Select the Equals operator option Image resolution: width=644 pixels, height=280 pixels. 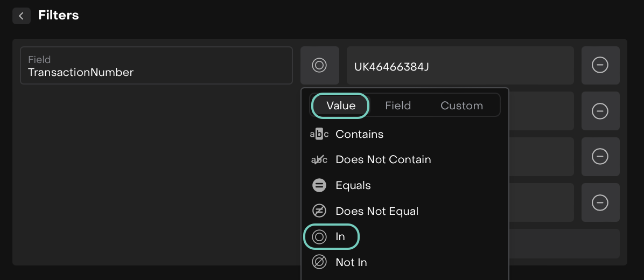(x=353, y=185)
